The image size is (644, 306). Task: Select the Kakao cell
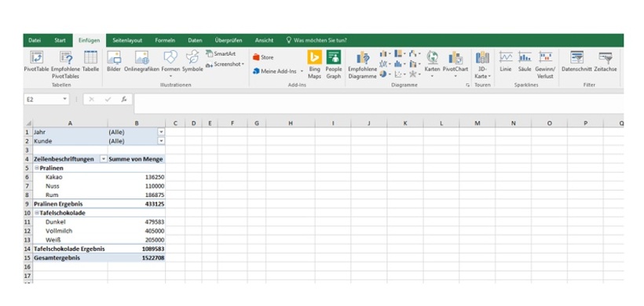(70, 177)
